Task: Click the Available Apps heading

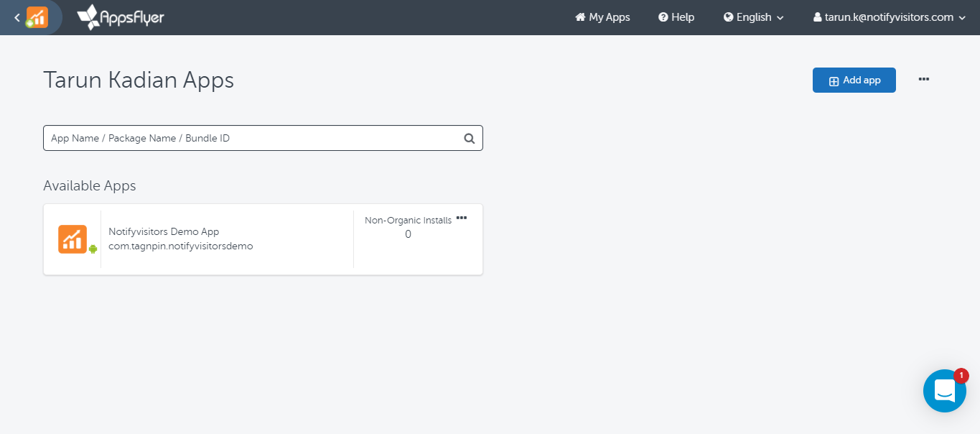Action: click(90, 185)
